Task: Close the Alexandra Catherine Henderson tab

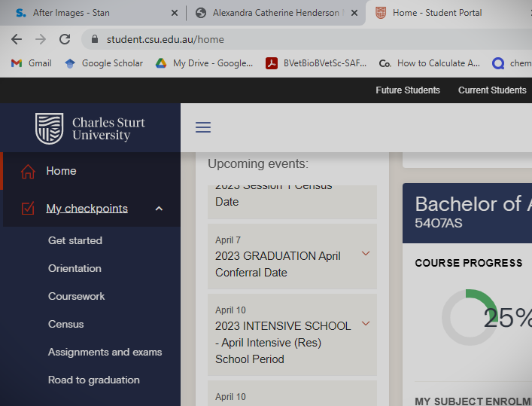Action: click(x=354, y=13)
